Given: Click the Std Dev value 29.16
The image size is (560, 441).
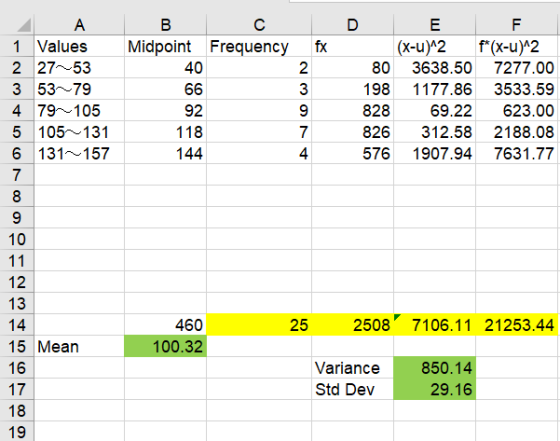Looking at the screenshot, I should pos(435,389).
